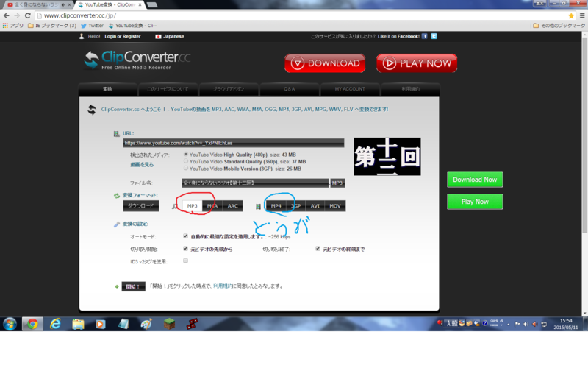The height and width of the screenshot is (368, 588).
Task: Click the red DOWNLOAD banner button
Action: pyautogui.click(x=325, y=63)
